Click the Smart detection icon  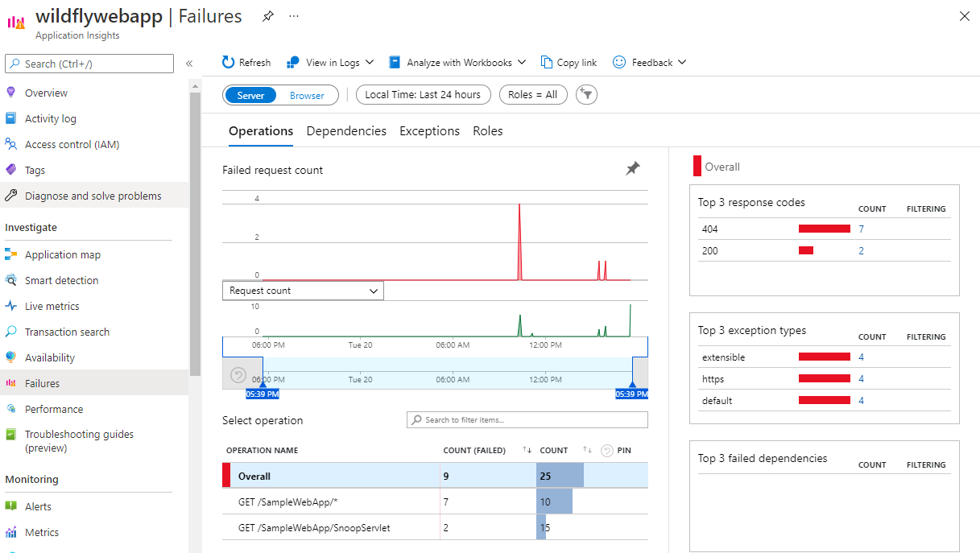(10, 280)
